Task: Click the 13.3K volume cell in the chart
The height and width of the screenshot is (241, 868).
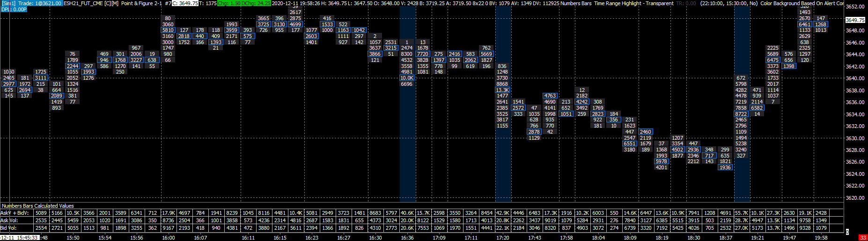Action: [x=502, y=90]
